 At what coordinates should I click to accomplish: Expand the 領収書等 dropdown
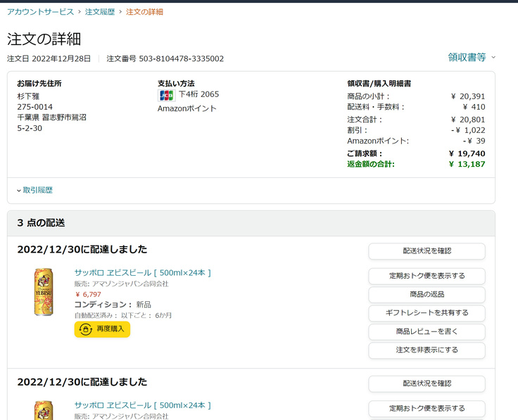(472, 58)
